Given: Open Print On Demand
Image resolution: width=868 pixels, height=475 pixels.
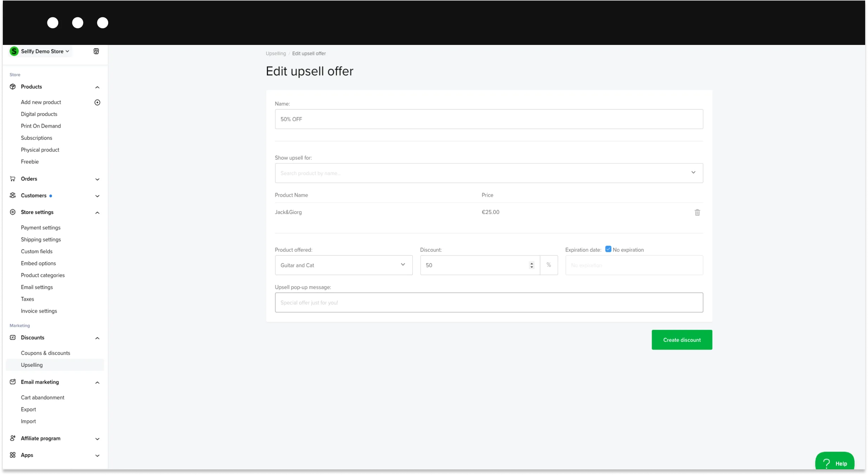Looking at the screenshot, I should (x=41, y=126).
